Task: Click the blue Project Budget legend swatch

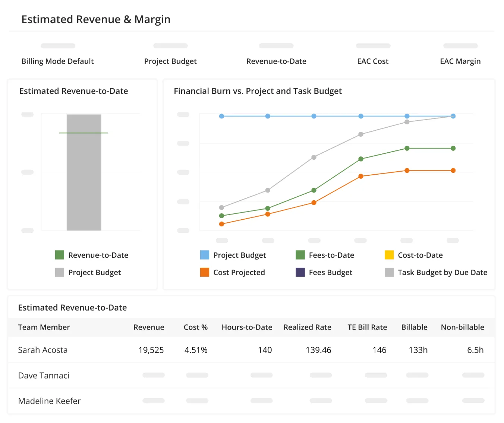Action: pos(205,255)
